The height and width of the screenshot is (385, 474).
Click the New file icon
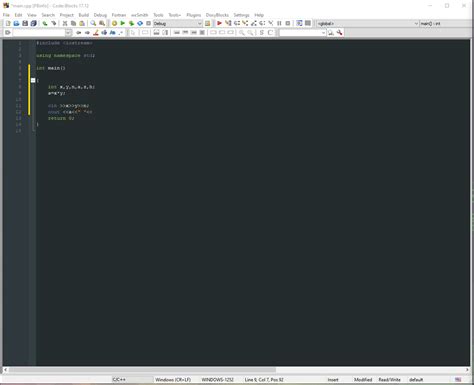8,23
